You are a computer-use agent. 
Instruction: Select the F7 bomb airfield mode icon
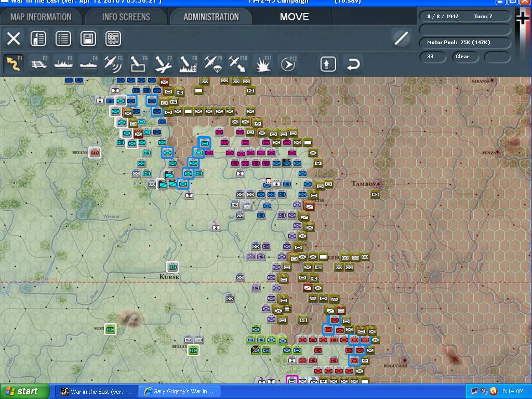tap(163, 63)
